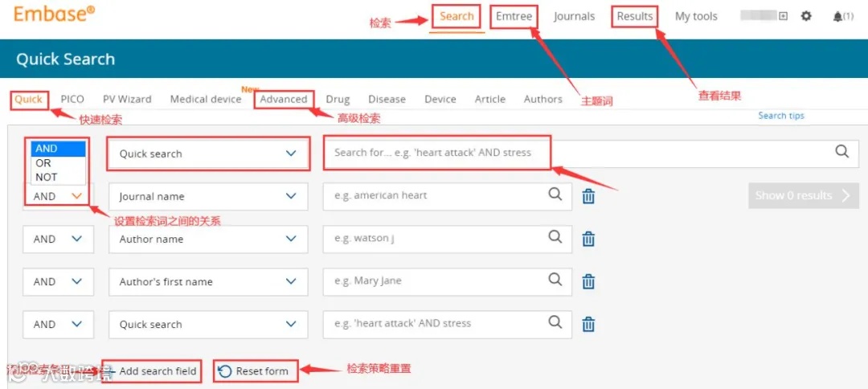Delete the last Quick search row trash icon
868x389 pixels.
point(588,324)
